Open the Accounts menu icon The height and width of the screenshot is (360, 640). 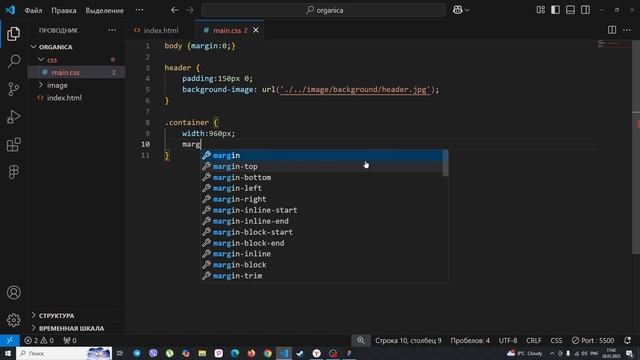pos(13,293)
